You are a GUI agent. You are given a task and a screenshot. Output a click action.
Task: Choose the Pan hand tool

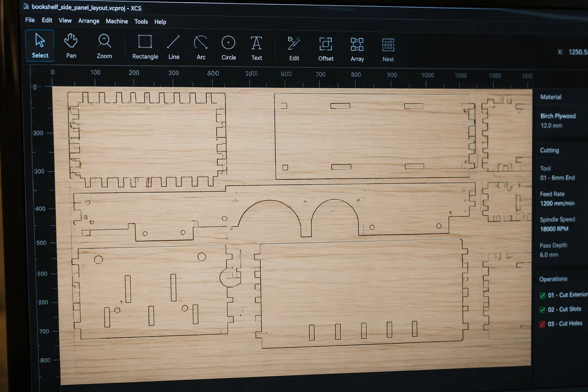click(71, 46)
